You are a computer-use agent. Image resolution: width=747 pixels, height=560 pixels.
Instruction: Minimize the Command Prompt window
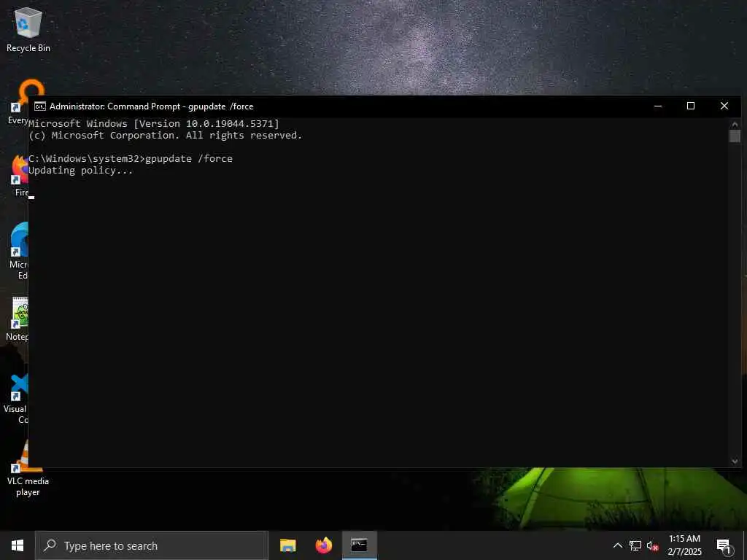click(658, 106)
